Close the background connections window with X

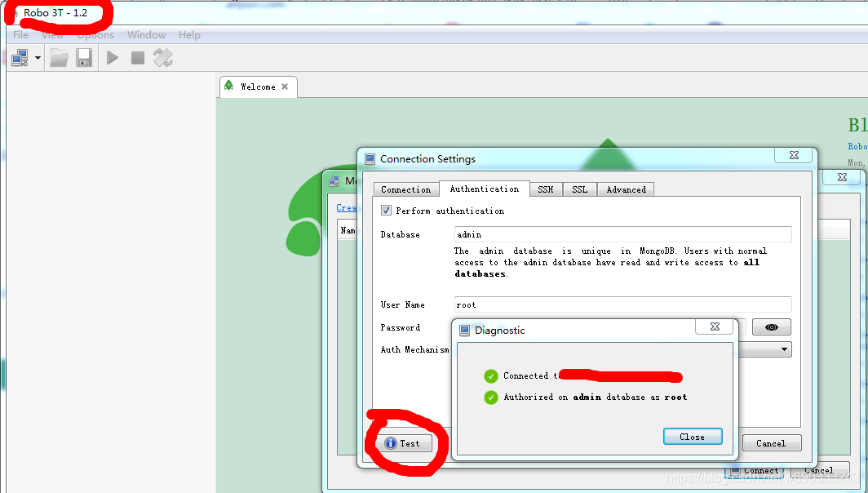point(842,177)
